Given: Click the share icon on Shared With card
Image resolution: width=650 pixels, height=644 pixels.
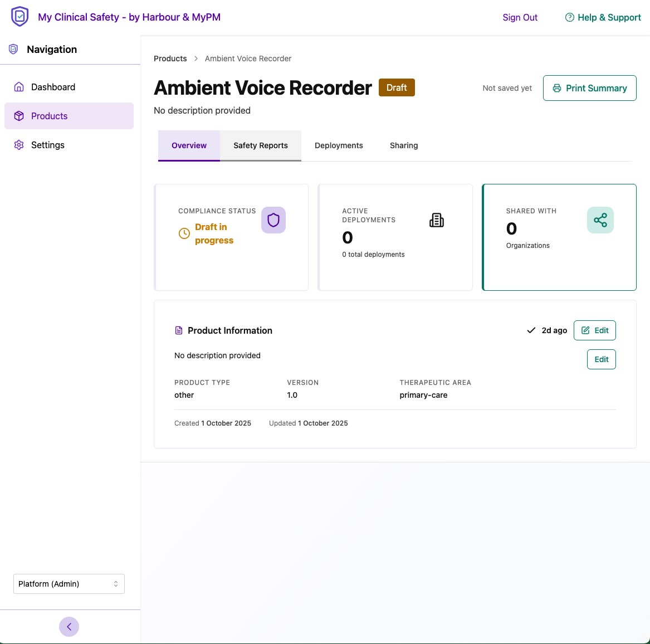Looking at the screenshot, I should click(x=600, y=220).
